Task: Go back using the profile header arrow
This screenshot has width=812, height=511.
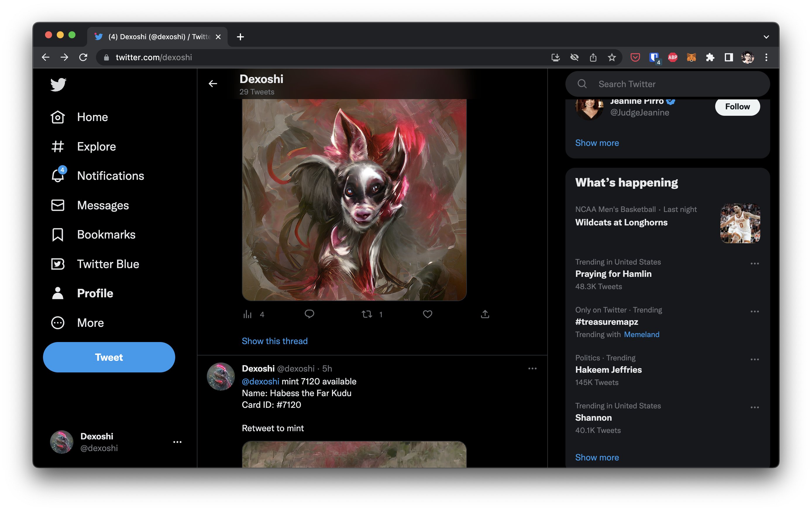Action: click(x=213, y=84)
